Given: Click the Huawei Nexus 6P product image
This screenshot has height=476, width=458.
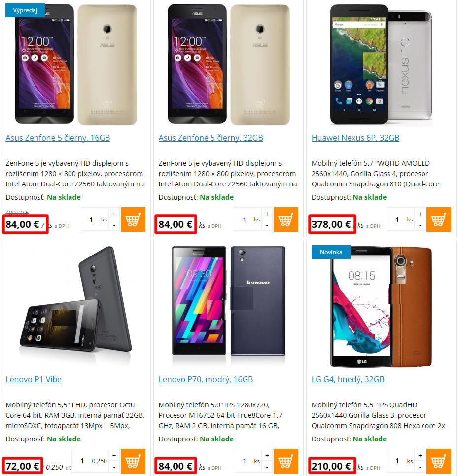Looking at the screenshot, I should point(381,64).
